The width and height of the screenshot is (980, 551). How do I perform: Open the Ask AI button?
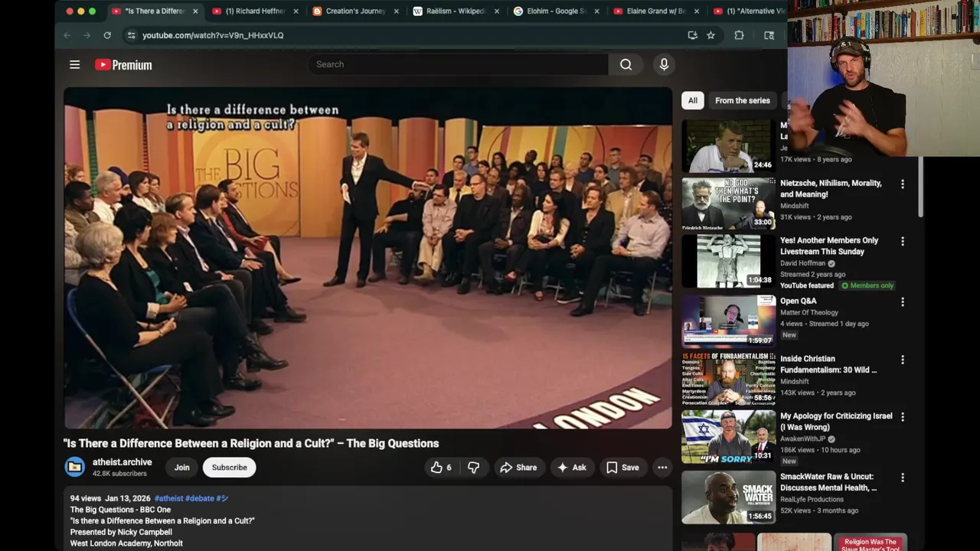[x=571, y=468]
